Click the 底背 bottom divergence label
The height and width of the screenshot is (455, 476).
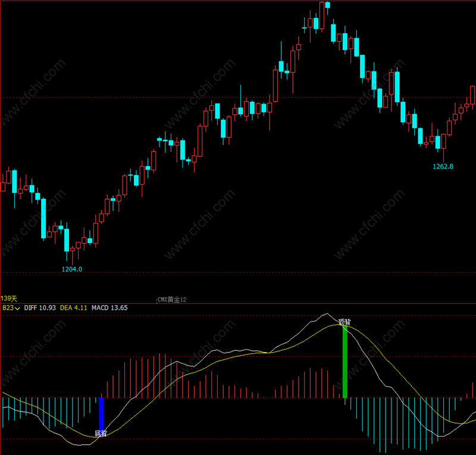click(101, 434)
